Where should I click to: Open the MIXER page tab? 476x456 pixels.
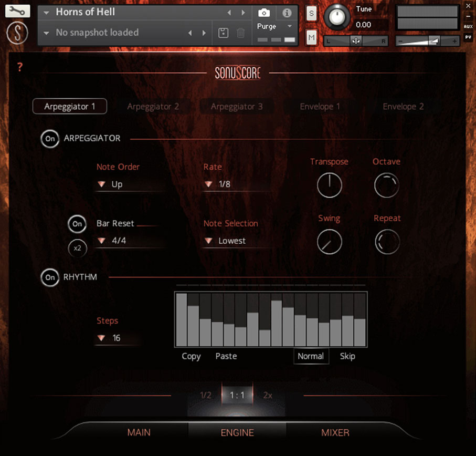coord(335,432)
